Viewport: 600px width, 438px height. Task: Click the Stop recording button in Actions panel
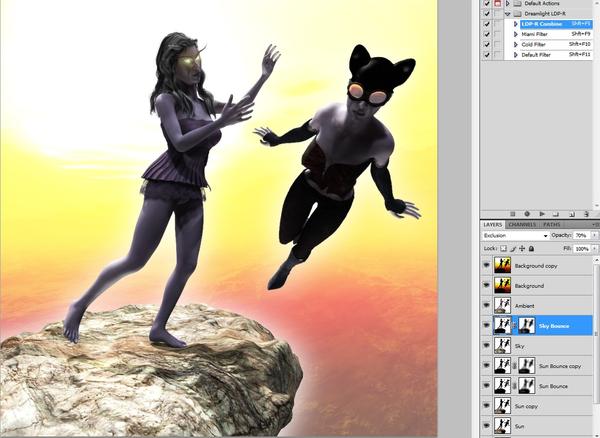point(513,214)
